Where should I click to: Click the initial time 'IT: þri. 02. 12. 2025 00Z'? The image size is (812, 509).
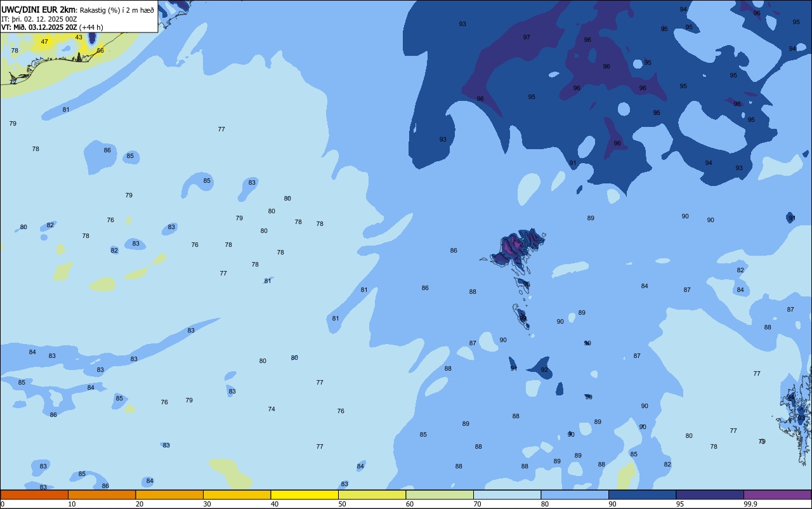tap(39, 19)
